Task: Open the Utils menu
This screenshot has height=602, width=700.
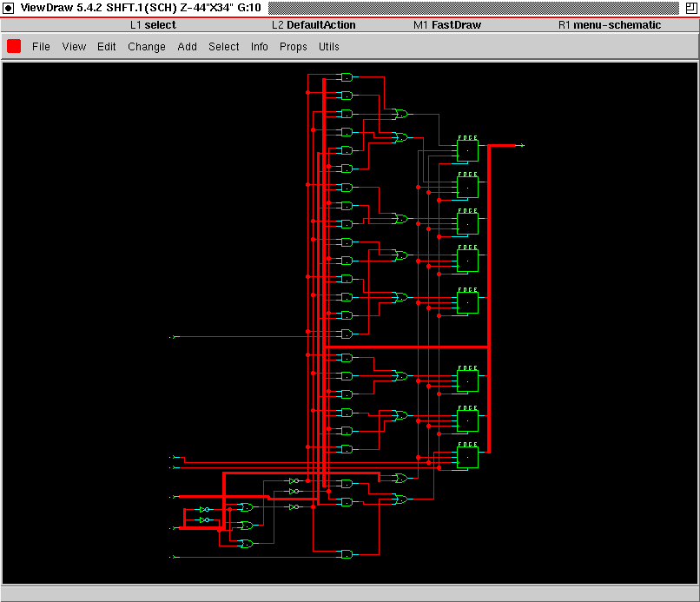Action: point(328,47)
